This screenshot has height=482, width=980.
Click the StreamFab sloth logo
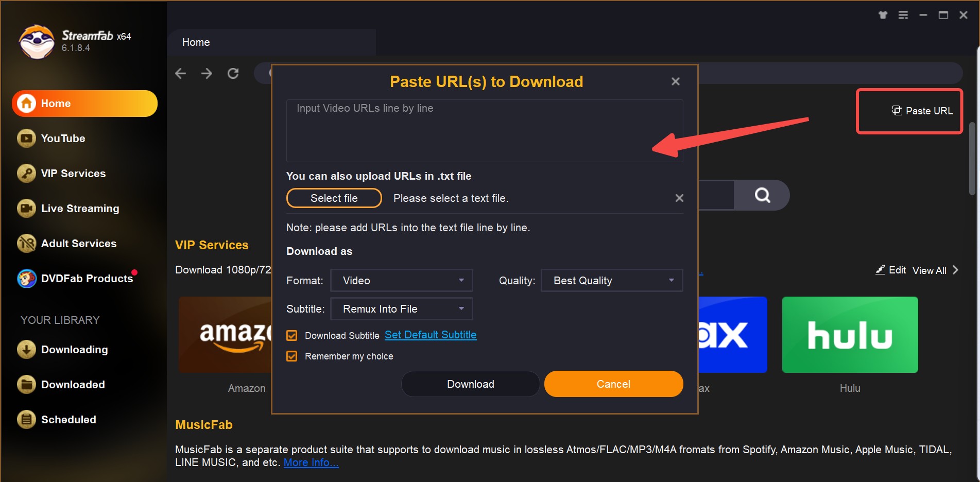(37, 41)
